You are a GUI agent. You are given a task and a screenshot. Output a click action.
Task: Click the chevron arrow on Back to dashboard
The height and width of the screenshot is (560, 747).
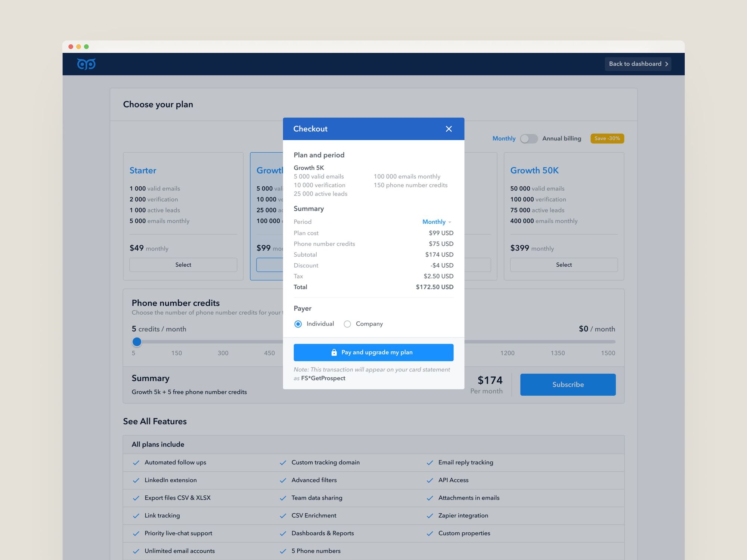pos(666,64)
